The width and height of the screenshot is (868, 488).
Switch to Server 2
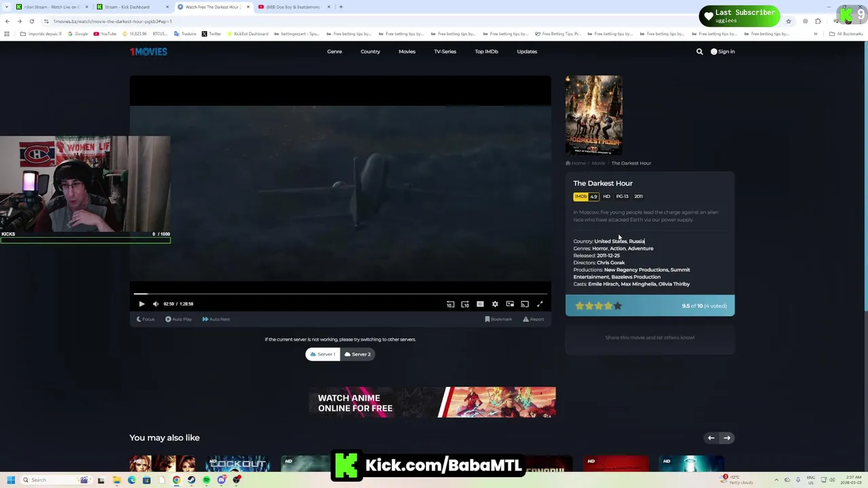357,354
